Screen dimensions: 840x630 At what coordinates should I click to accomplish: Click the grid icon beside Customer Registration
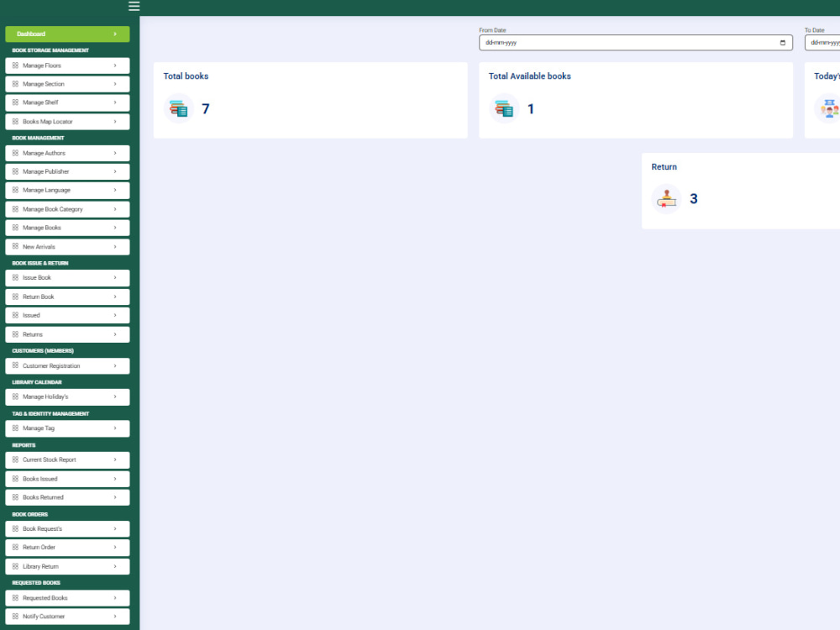click(x=15, y=365)
